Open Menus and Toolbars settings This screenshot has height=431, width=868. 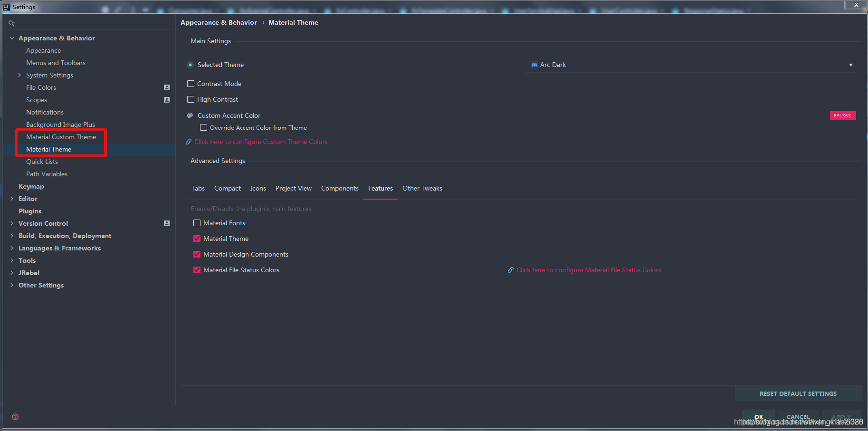pyautogui.click(x=56, y=63)
